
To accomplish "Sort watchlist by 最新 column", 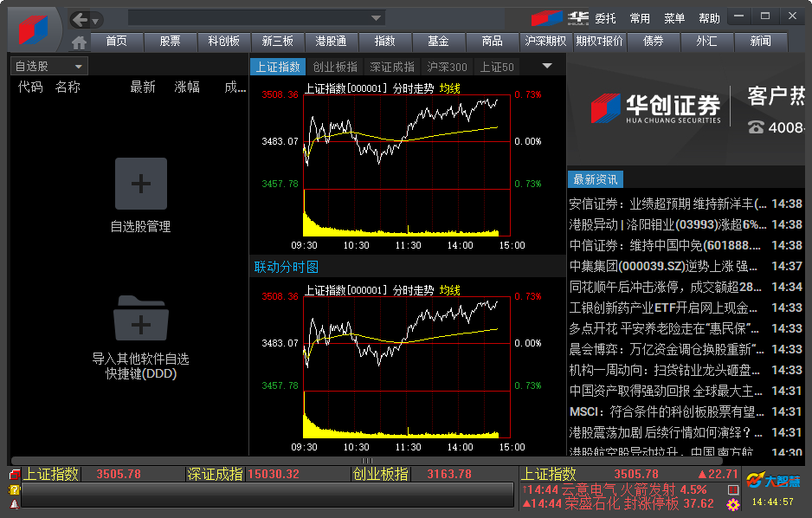I will point(143,87).
